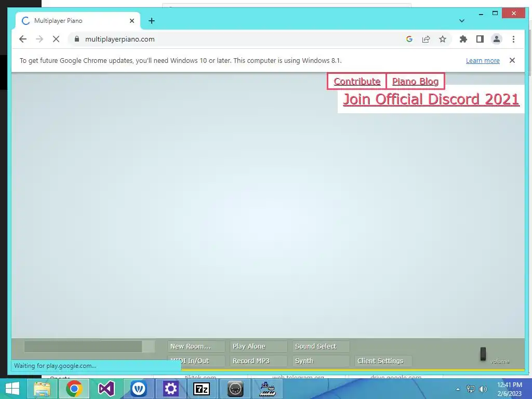Maximize the Chrome window
Screen dimensions: 532x399
(495, 13)
